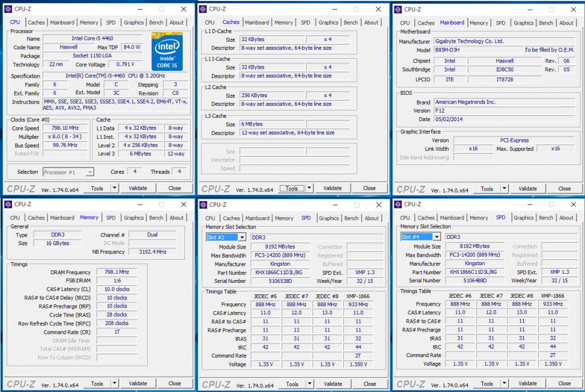Select the Mainboard tab in the SPD window
The image size is (585, 392).
[x=257, y=218]
